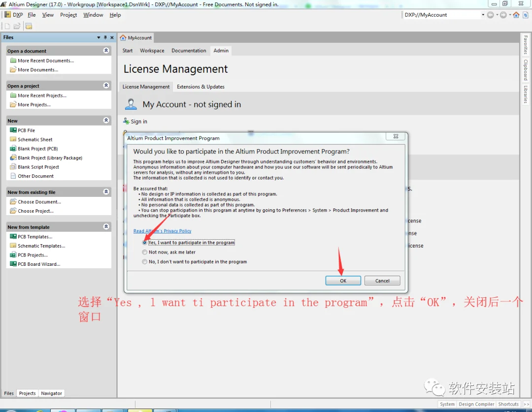Switch to the Projects panel tab

coord(27,393)
